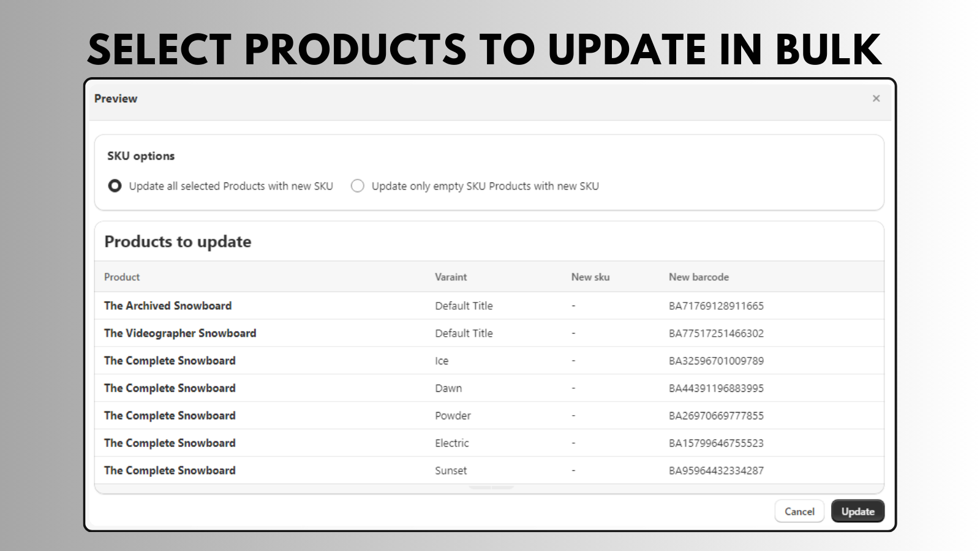The height and width of the screenshot is (551, 980).
Task: Click the Update button
Action: [857, 511]
